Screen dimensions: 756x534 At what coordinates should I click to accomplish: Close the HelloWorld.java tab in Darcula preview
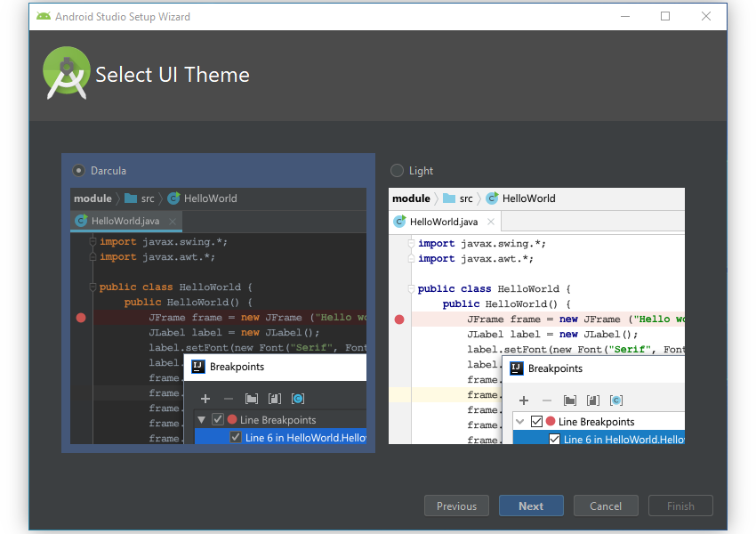click(x=173, y=222)
